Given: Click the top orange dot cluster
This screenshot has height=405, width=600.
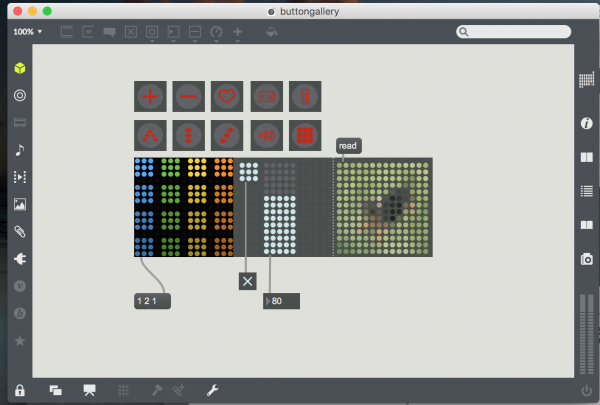Looking at the screenshot, I should [224, 167].
